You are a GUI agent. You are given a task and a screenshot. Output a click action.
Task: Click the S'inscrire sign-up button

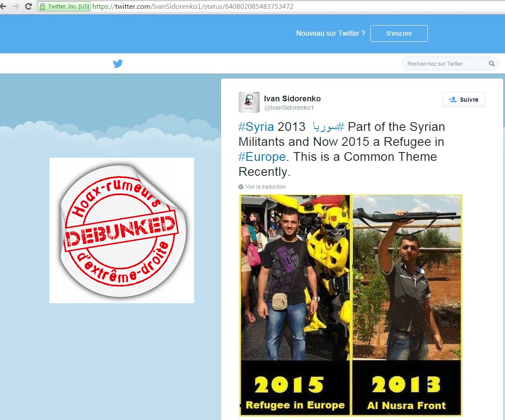coord(399,33)
